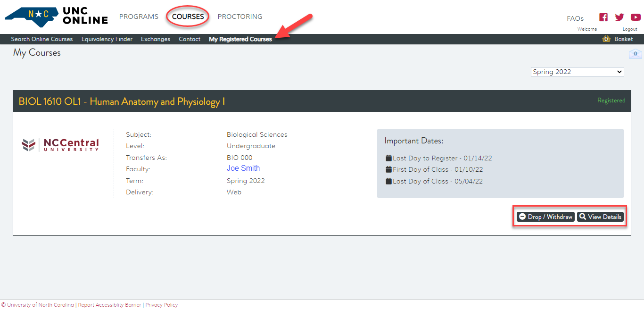
Task: Switch to the PROCTORING tab
Action: [239, 17]
